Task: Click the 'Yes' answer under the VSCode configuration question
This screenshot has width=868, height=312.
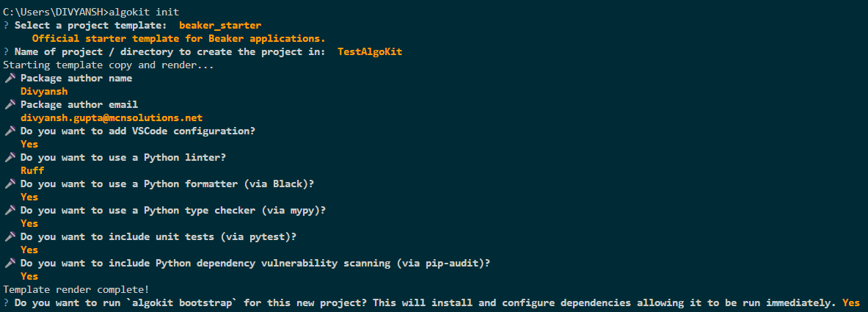Action: [29, 144]
